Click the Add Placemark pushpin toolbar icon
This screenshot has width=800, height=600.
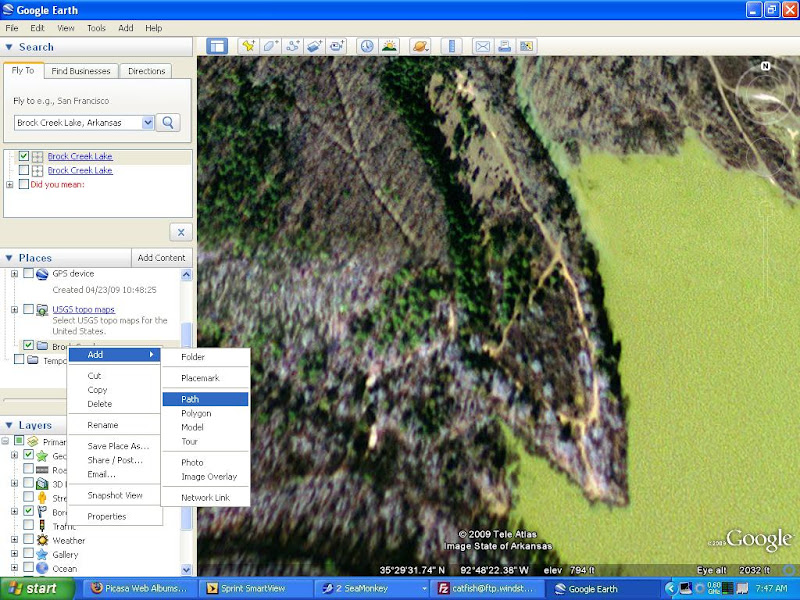click(248, 46)
